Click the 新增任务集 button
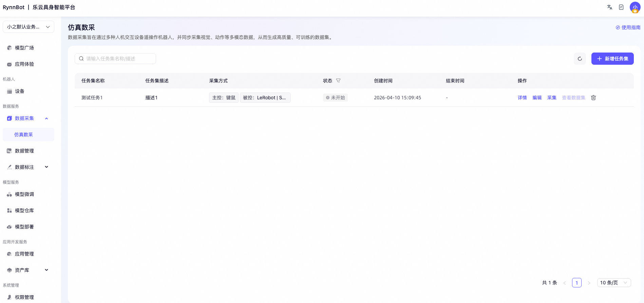This screenshot has width=644, height=303. 612,59
